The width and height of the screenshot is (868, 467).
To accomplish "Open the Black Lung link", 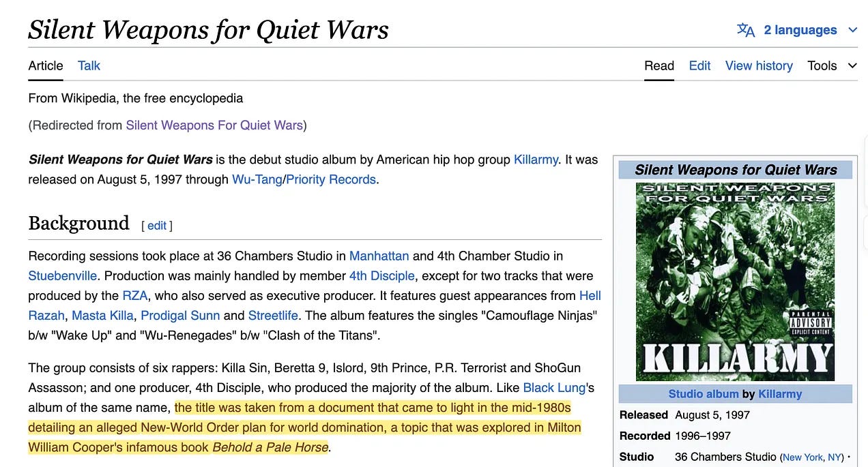I will [x=554, y=387].
